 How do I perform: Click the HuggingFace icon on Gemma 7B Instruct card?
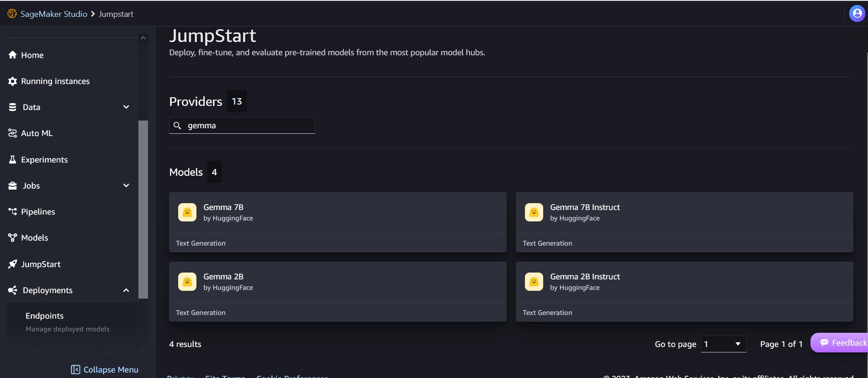pos(534,212)
